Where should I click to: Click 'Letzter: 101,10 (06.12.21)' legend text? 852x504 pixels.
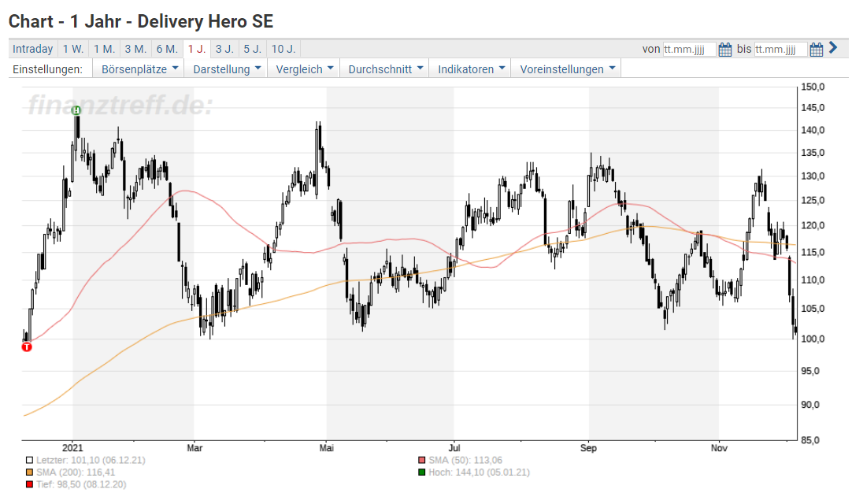[x=91, y=460]
